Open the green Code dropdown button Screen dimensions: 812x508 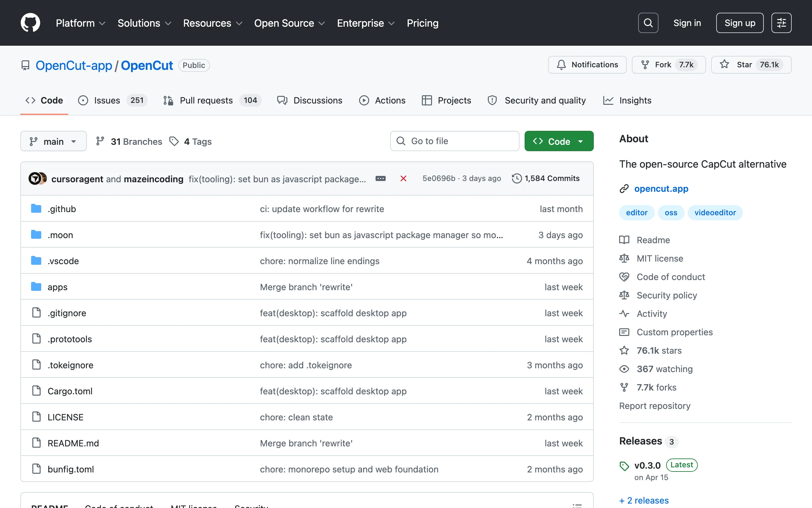point(559,141)
